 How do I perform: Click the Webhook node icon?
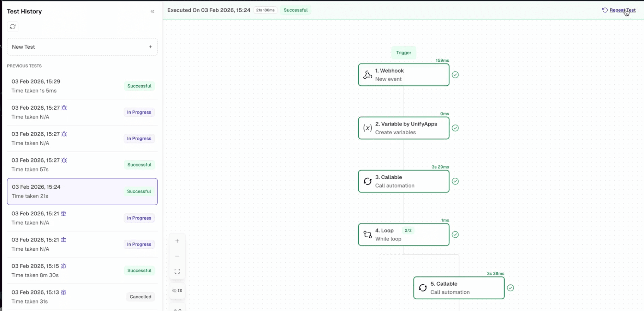point(368,75)
